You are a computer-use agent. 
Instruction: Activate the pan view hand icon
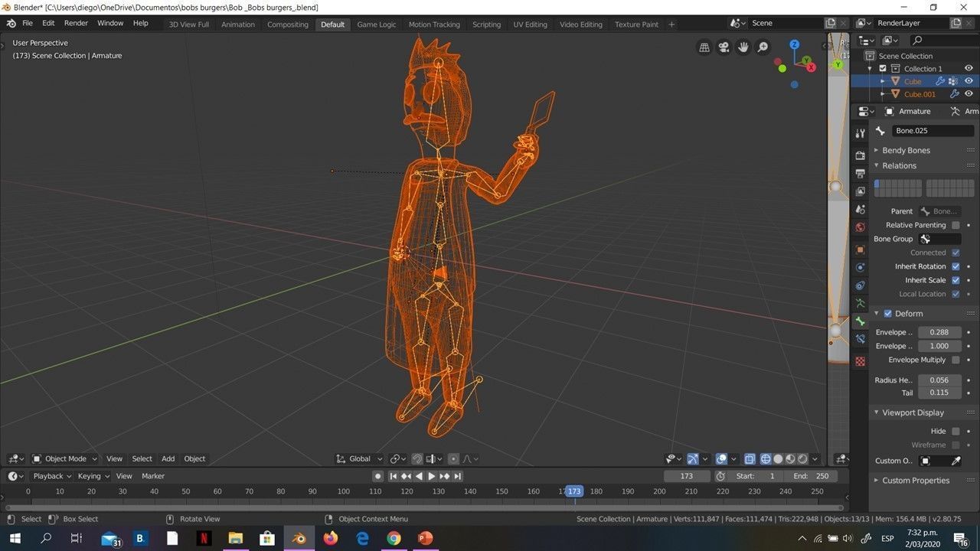pyautogui.click(x=743, y=47)
